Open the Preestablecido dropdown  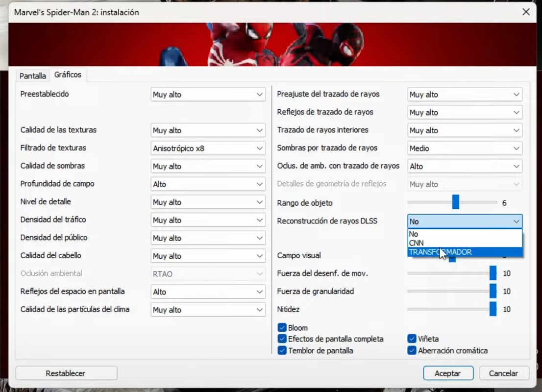coord(208,95)
